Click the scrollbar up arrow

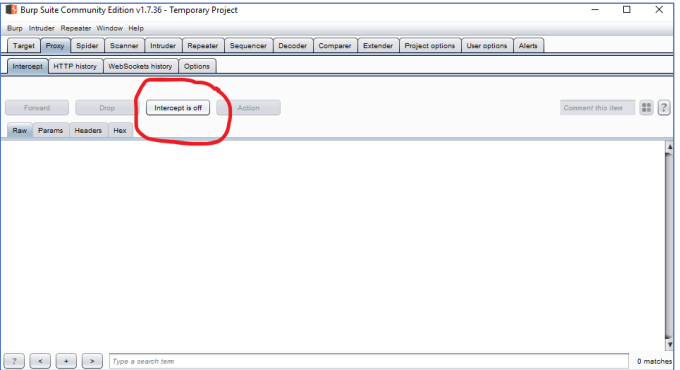tap(670, 147)
